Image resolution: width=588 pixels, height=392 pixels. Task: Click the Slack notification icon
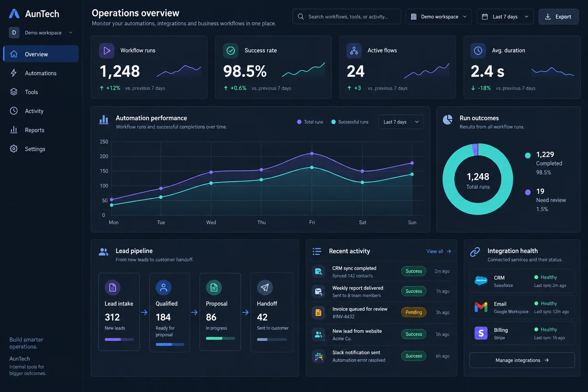(x=318, y=356)
